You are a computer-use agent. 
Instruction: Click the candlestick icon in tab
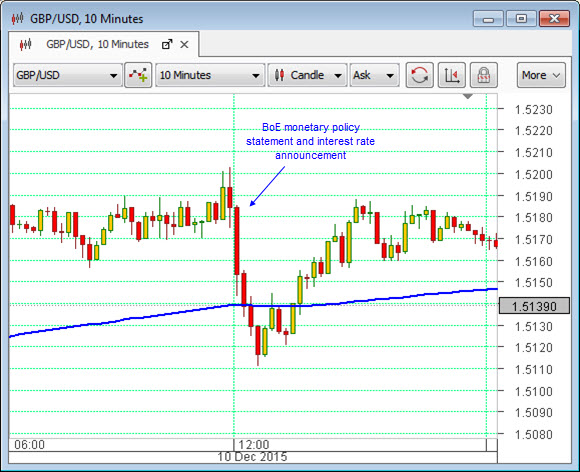(x=26, y=45)
